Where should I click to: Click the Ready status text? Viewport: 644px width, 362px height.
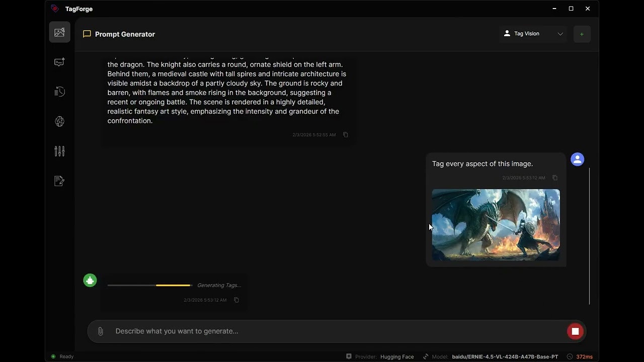(x=66, y=357)
